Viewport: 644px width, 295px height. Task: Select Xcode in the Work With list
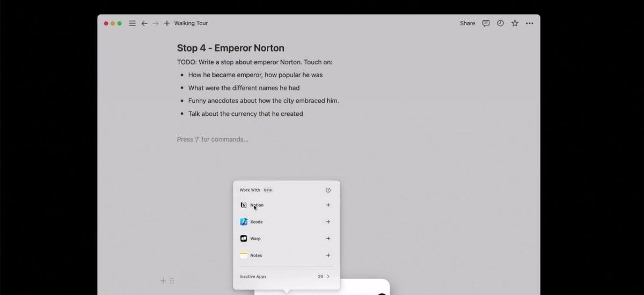tap(256, 222)
